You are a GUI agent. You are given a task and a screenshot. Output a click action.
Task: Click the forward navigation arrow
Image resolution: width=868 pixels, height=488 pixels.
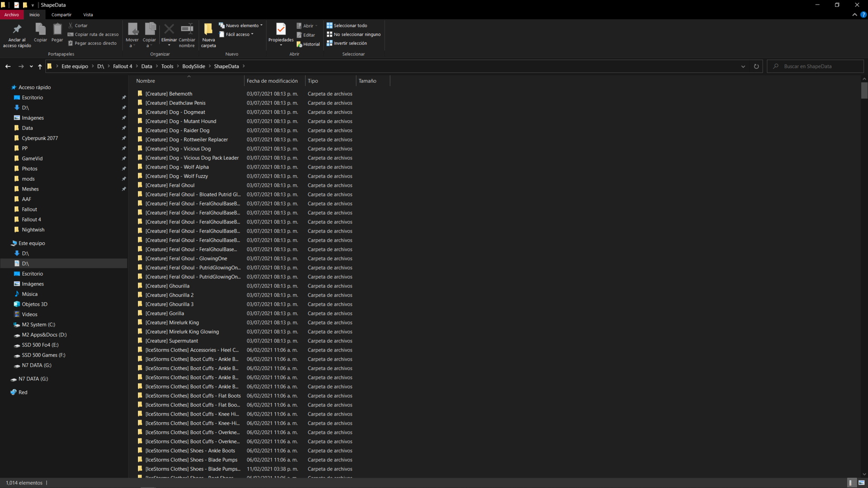pyautogui.click(x=21, y=66)
